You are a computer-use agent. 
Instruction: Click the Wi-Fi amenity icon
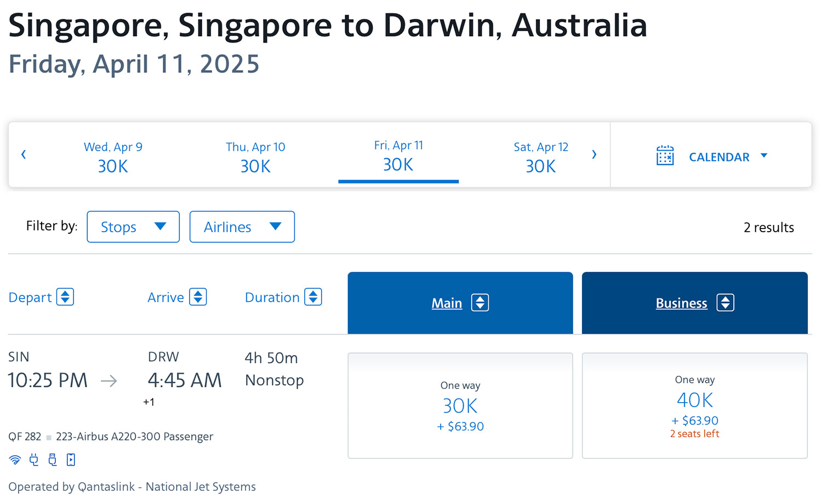(15, 460)
